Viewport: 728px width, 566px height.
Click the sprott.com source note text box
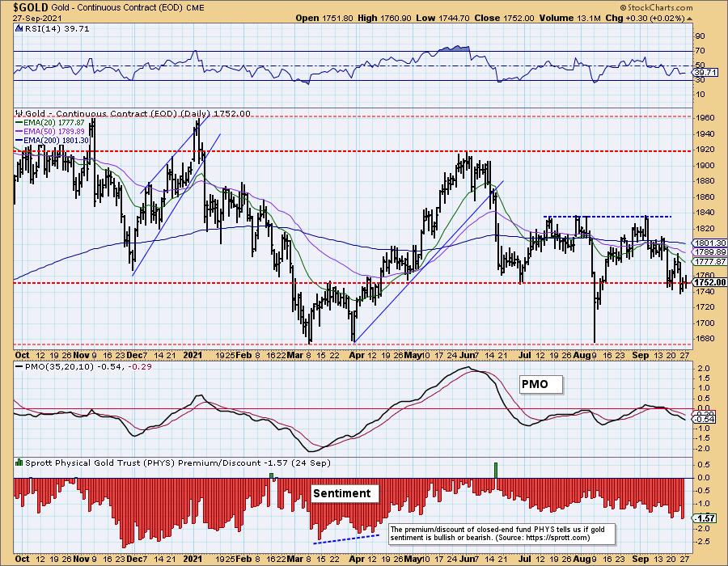click(502, 534)
